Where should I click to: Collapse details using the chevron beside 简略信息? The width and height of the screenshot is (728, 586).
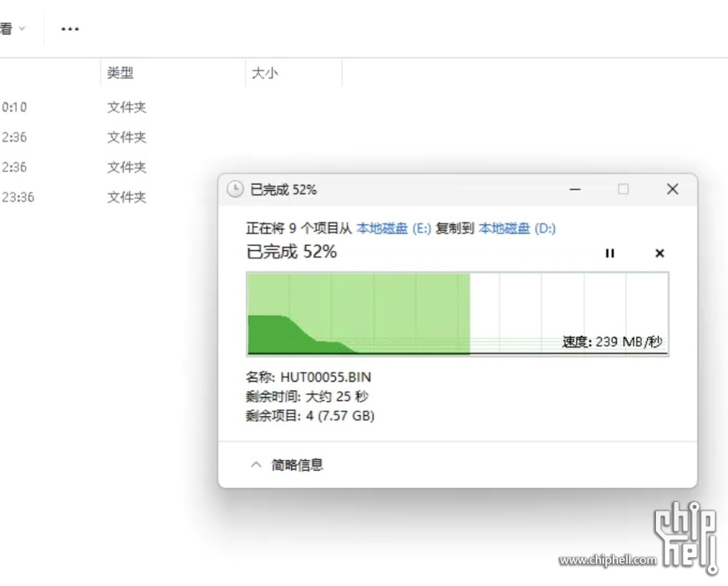(256, 465)
